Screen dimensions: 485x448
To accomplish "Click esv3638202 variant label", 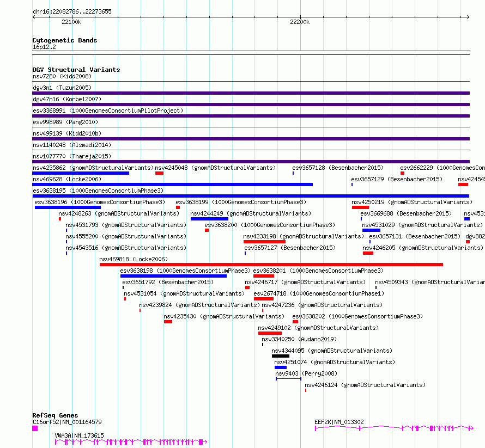I will click(x=357, y=316).
